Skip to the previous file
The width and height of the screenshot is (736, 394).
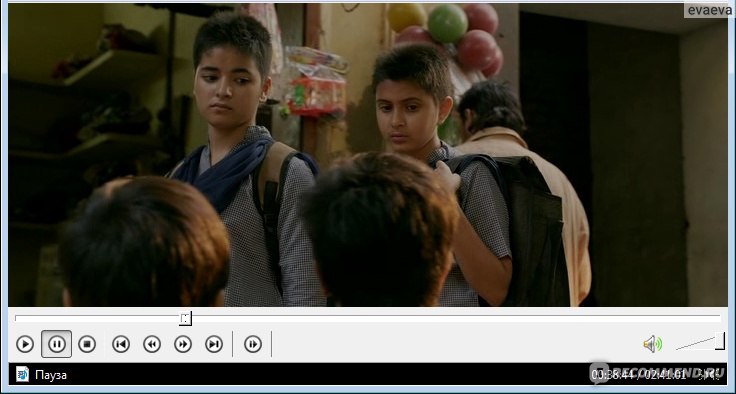[x=121, y=344]
